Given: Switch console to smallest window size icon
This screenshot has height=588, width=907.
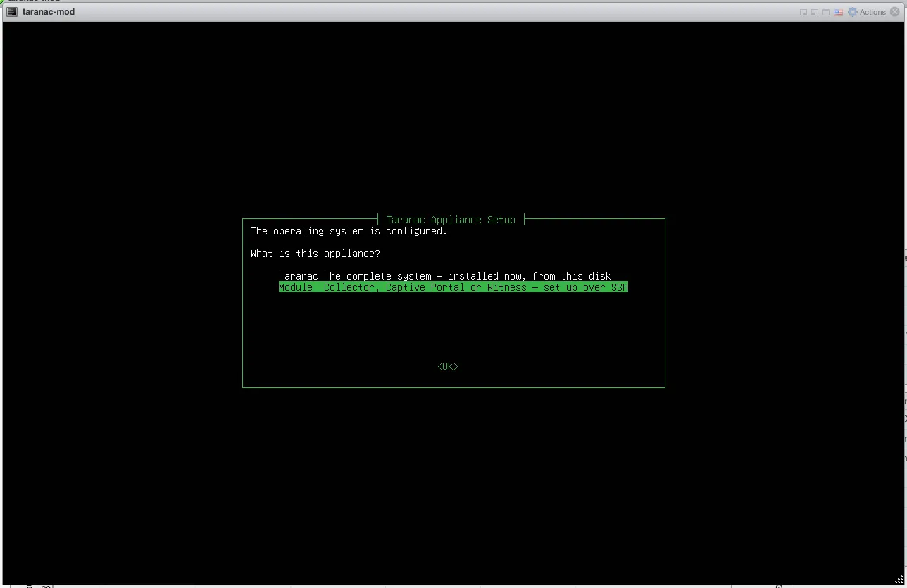Looking at the screenshot, I should [803, 12].
